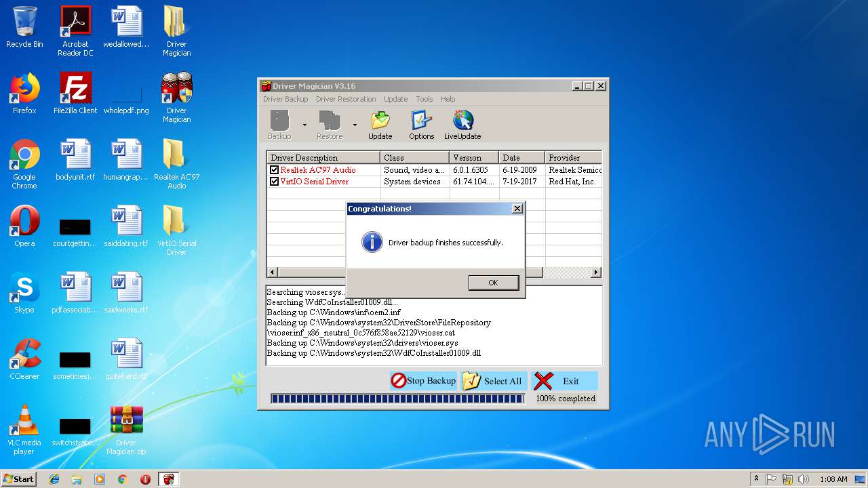Uncheck the VirtIO Serial Driver checkbox

click(x=274, y=182)
